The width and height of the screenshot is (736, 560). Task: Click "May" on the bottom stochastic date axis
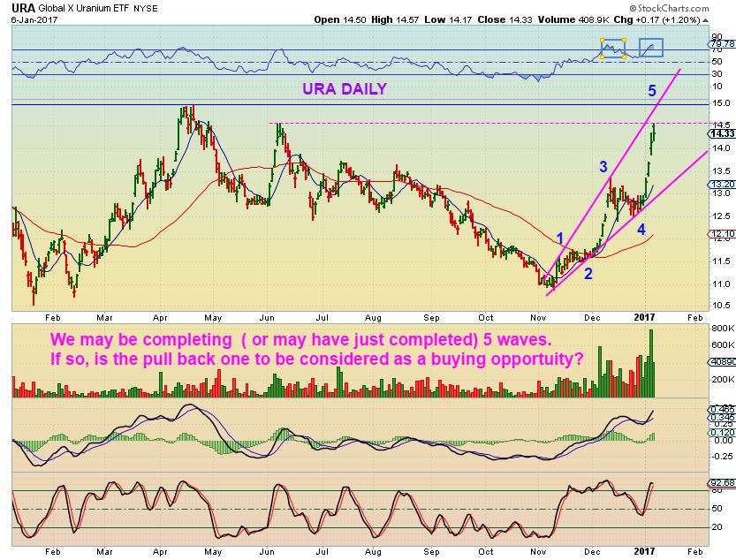point(213,551)
